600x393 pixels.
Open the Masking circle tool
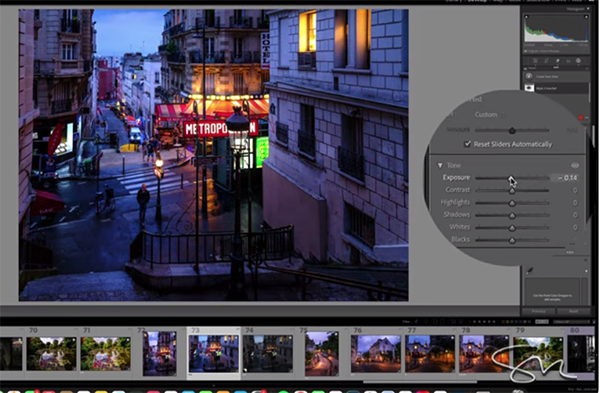578,60
